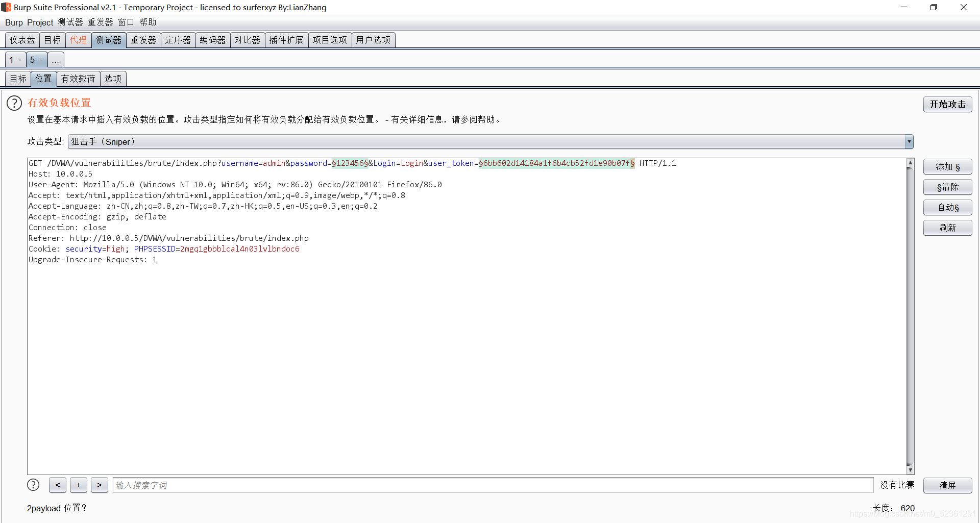The height and width of the screenshot is (523, 980).
Task: Click the Connection: close line
Action: pyautogui.click(x=67, y=228)
